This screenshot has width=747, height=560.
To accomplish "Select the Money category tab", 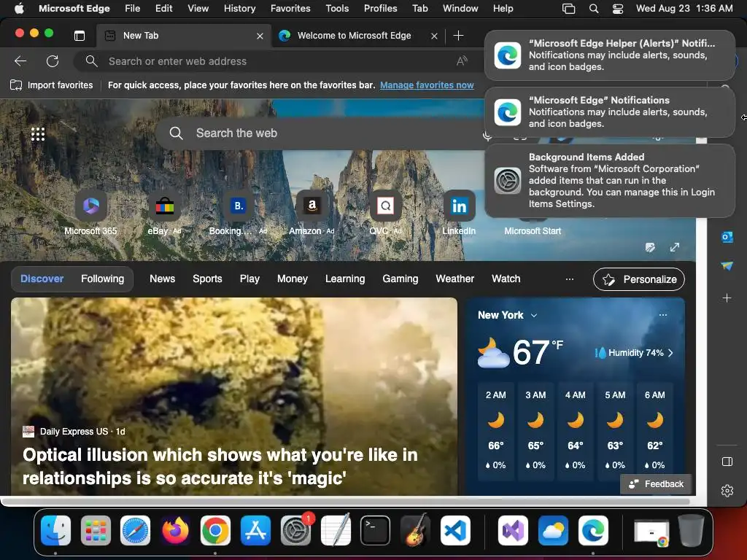I will click(292, 279).
